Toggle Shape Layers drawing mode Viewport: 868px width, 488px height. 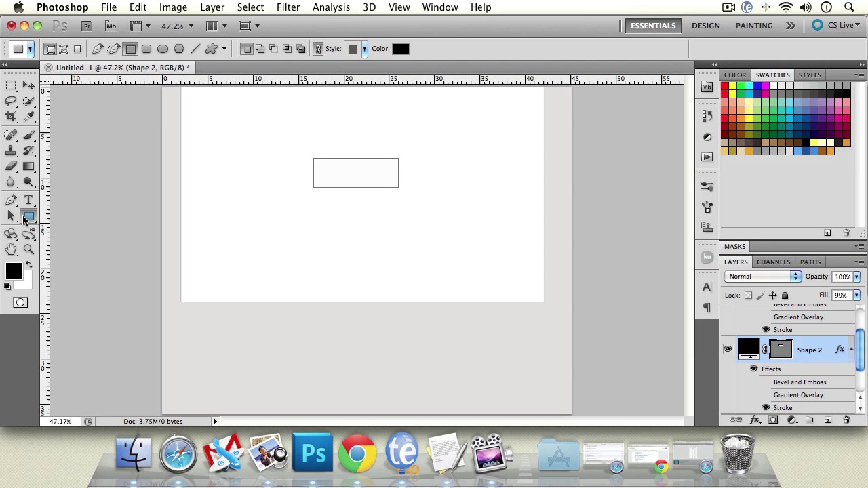point(50,49)
